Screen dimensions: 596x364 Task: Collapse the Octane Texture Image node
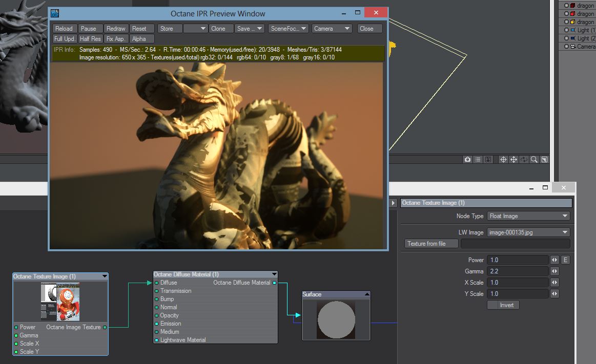(105, 276)
